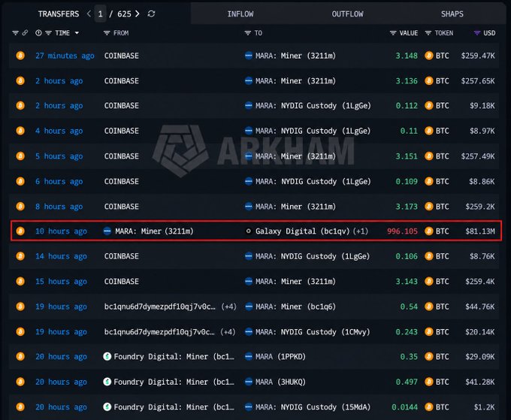Click the link chain icon in header
The height and width of the screenshot is (420, 511).
pos(25,32)
